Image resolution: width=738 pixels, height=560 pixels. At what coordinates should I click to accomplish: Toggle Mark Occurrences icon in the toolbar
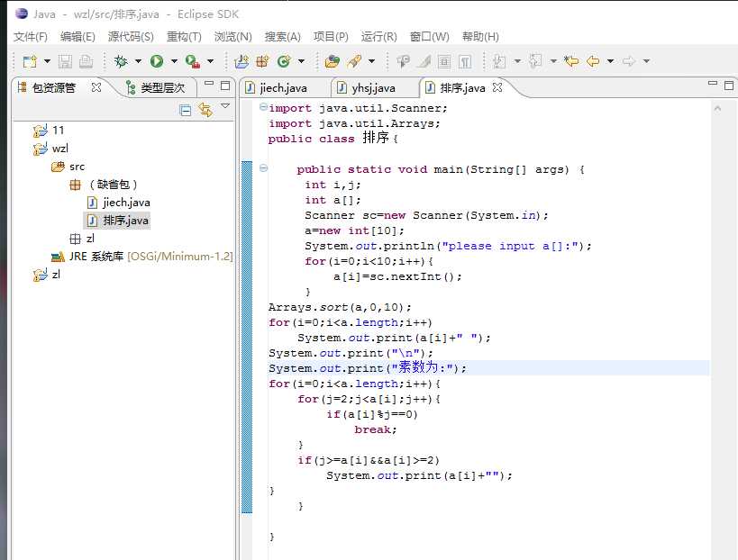tap(424, 61)
